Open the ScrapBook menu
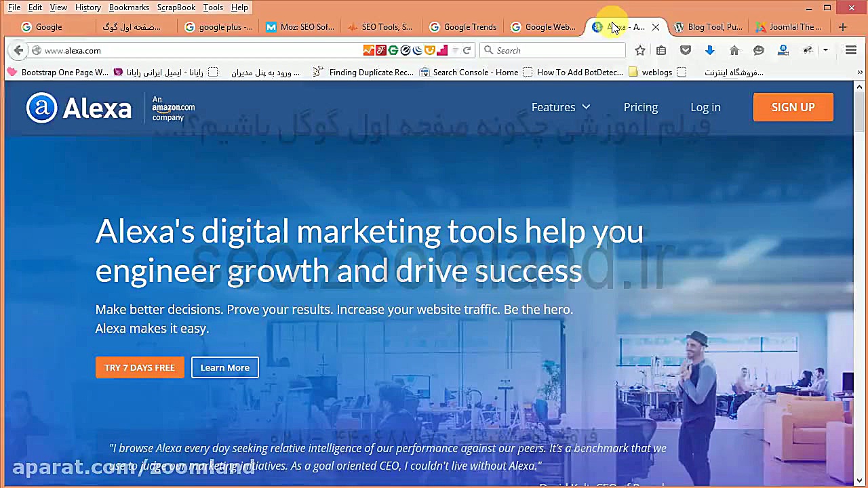 pyautogui.click(x=176, y=7)
